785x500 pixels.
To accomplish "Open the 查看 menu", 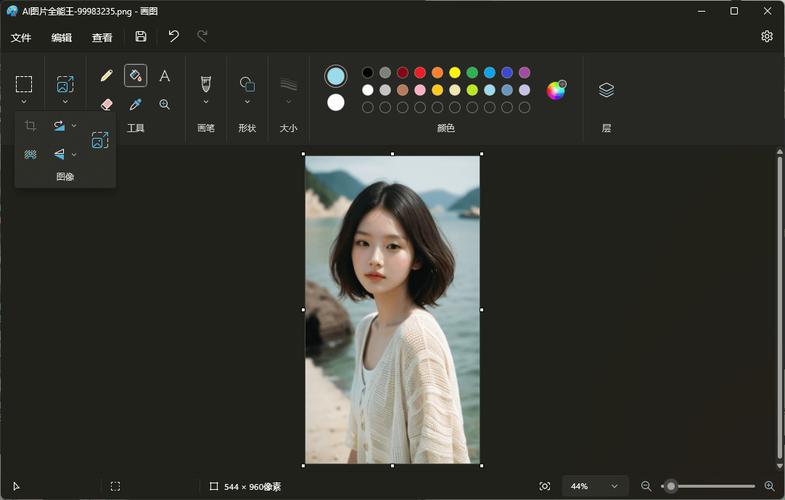I will click(x=102, y=38).
